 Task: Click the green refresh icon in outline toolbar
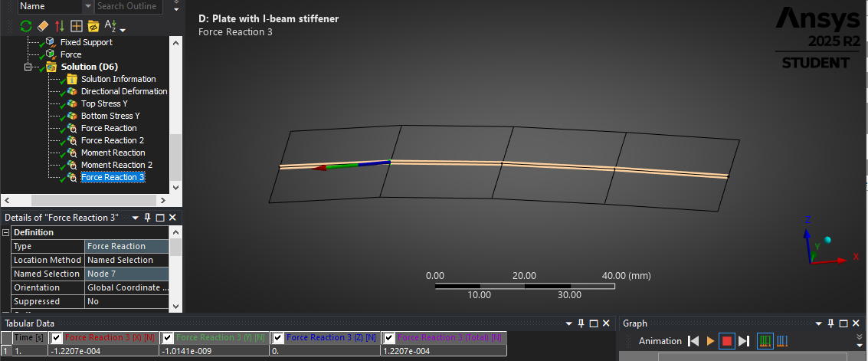tap(26, 25)
